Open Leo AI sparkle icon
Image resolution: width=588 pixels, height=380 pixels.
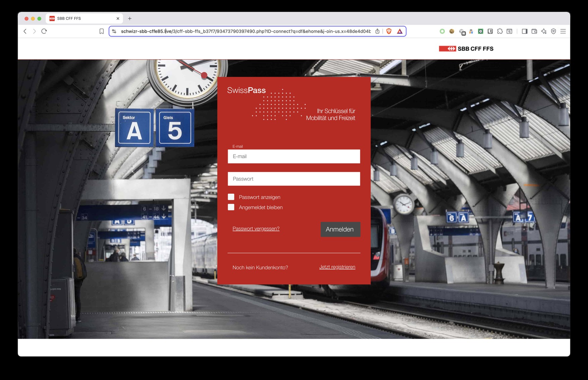tap(544, 31)
